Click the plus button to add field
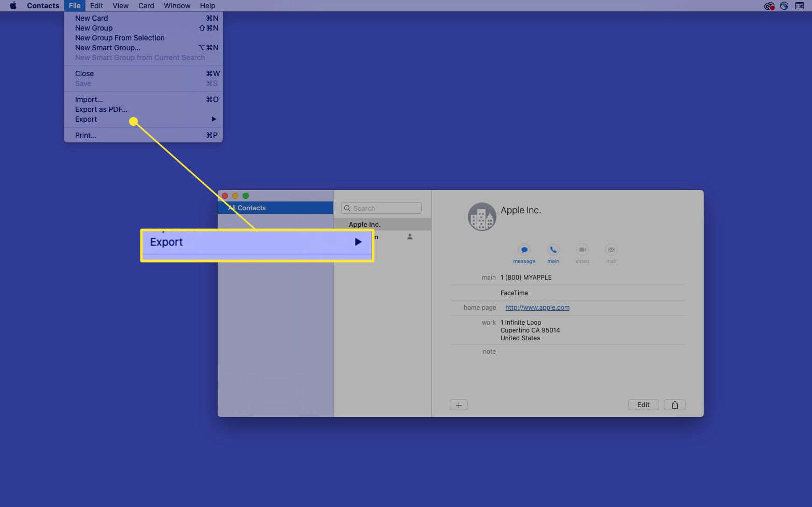This screenshot has width=812, height=507. pyautogui.click(x=459, y=405)
